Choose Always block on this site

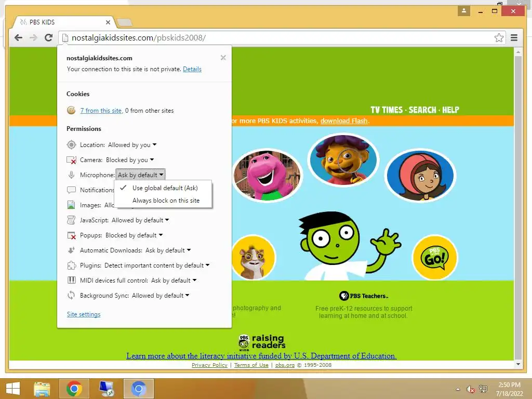pos(163,201)
